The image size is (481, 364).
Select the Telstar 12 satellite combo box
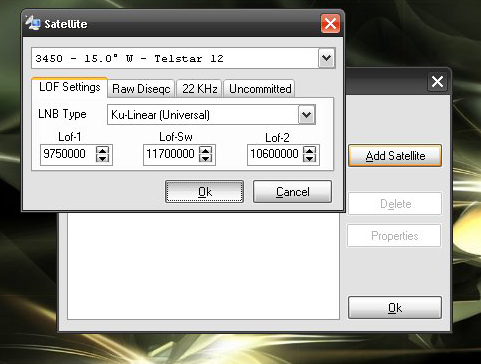(183, 58)
